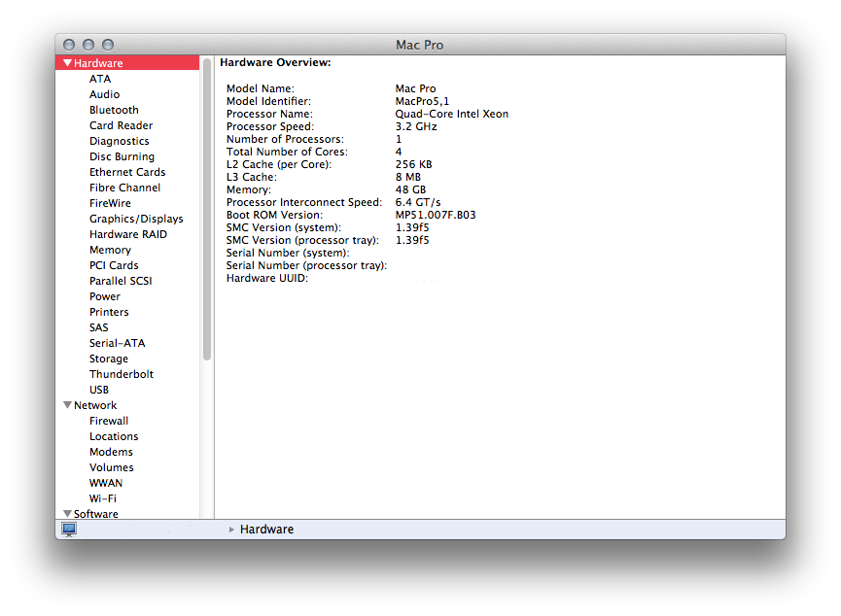This screenshot has height=616, width=841.
Task: Select Parallel SCSI in the sidebar
Action: pyautogui.click(x=121, y=281)
